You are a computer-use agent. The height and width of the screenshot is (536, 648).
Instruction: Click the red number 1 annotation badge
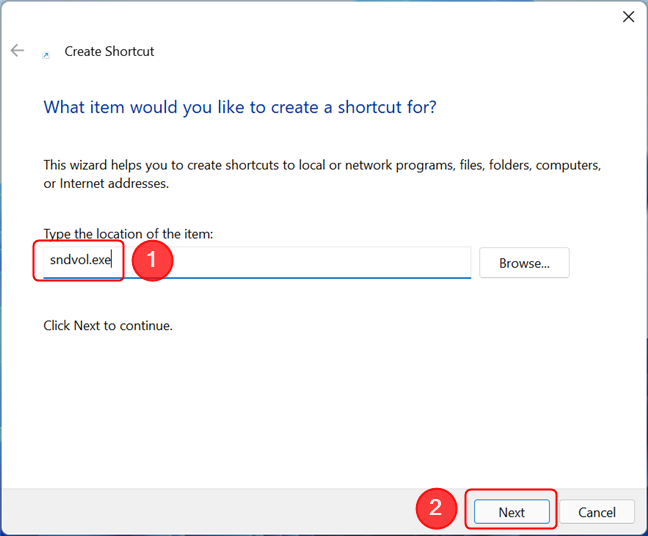point(152,262)
